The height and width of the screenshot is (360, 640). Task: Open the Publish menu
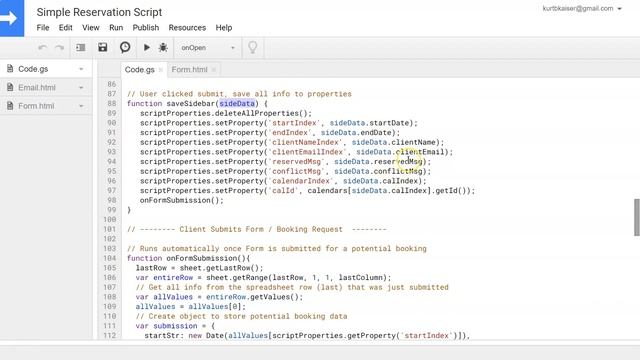[x=146, y=28]
